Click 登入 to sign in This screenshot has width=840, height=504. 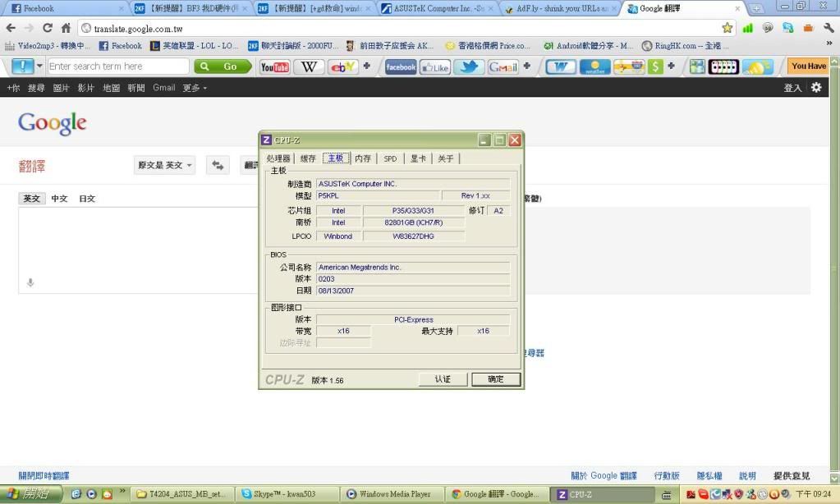click(792, 88)
